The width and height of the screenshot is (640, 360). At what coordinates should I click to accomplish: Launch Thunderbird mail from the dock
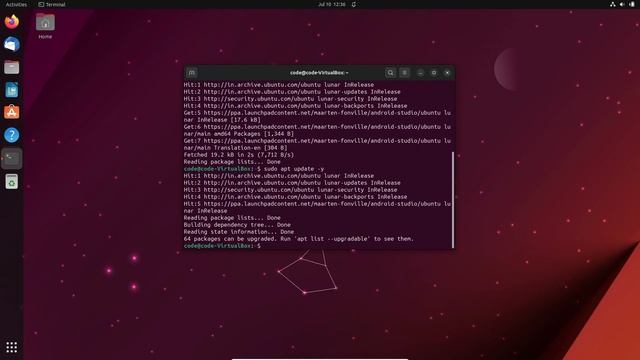(x=11, y=44)
